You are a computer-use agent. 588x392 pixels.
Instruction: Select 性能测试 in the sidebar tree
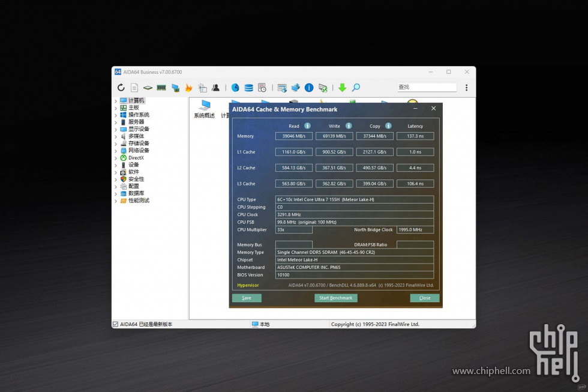[x=139, y=201]
